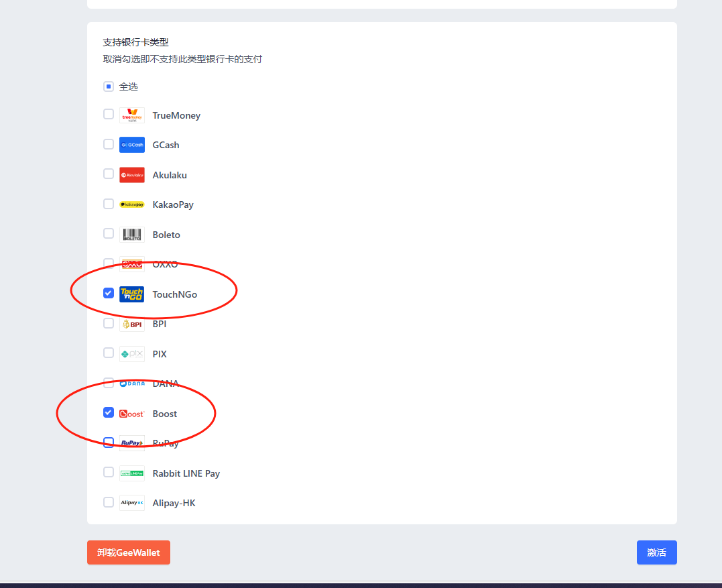722x588 pixels.
Task: Click the Rabbit LINE Pay logo icon
Action: coord(131,473)
